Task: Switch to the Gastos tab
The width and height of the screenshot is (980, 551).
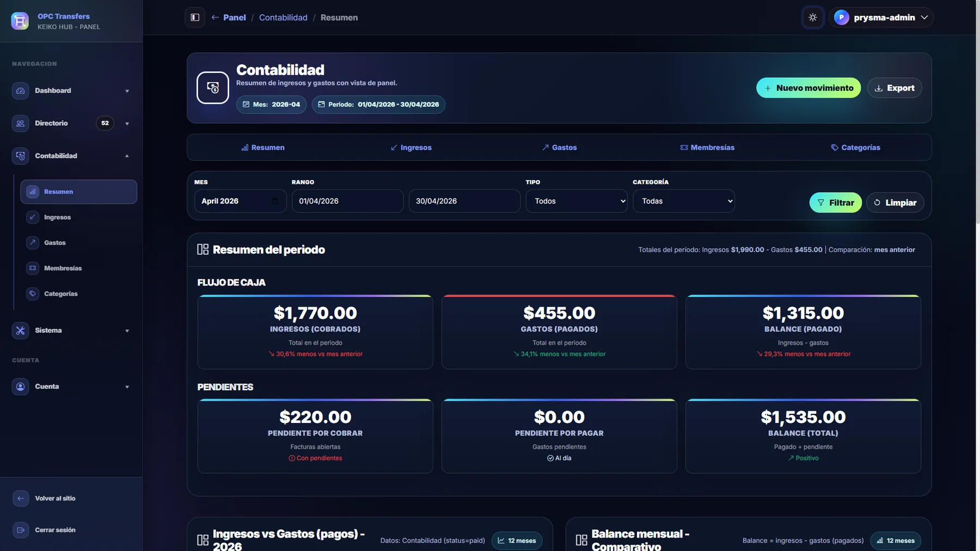Action: 559,148
